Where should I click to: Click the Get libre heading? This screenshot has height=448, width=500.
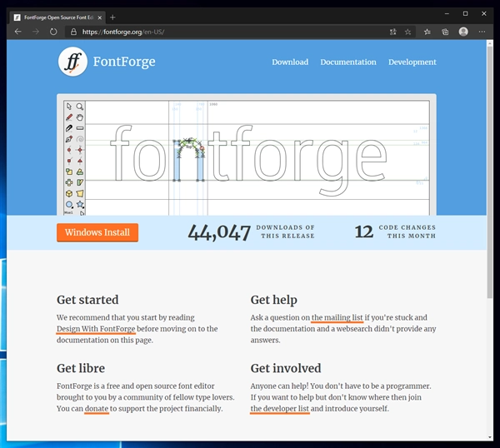81,368
